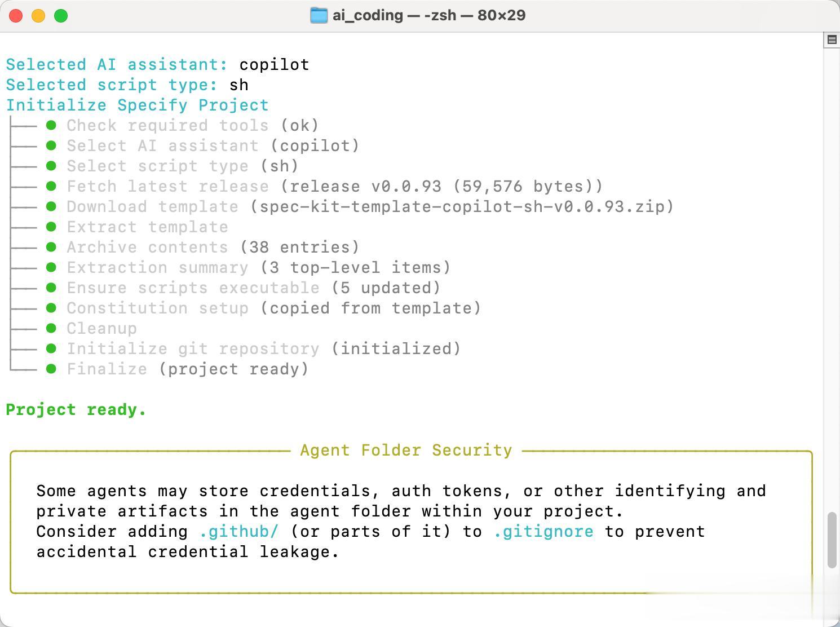840x627 pixels.
Task: Click the Initialize Specify Project heading
Action: (x=138, y=105)
